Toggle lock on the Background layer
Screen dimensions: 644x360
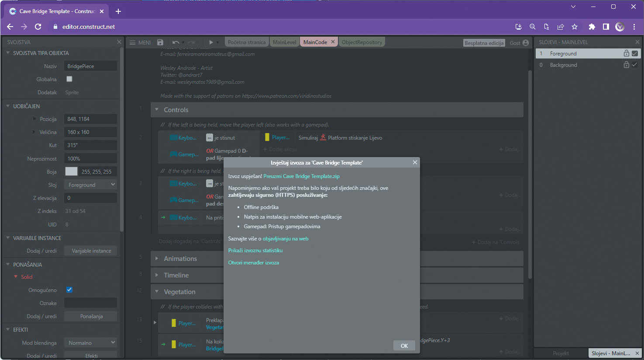pos(626,65)
